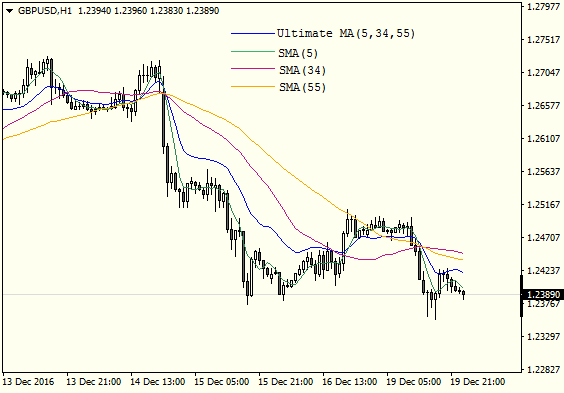Click the 15 Dec 21:00 time axis label
Image resolution: width=564 pixels, height=393 pixels.
coord(286,381)
